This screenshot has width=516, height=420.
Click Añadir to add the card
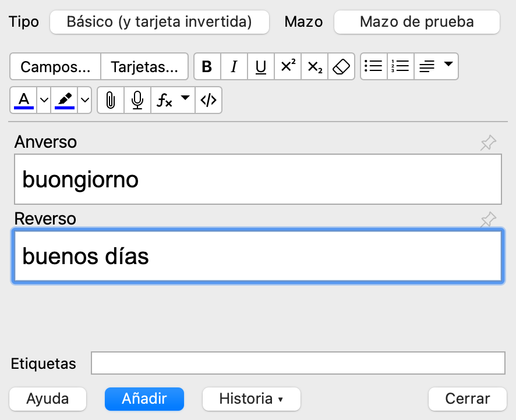coord(144,399)
